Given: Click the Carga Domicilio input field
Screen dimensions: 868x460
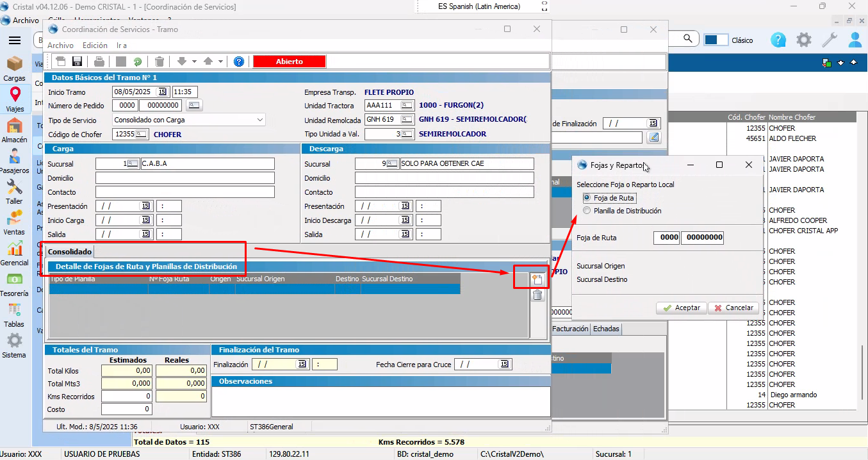Looking at the screenshot, I should pos(185,178).
